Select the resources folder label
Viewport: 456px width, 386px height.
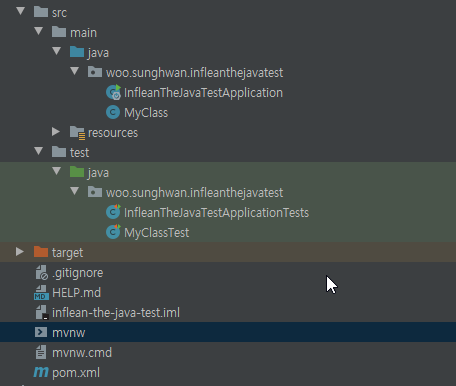click(x=113, y=133)
